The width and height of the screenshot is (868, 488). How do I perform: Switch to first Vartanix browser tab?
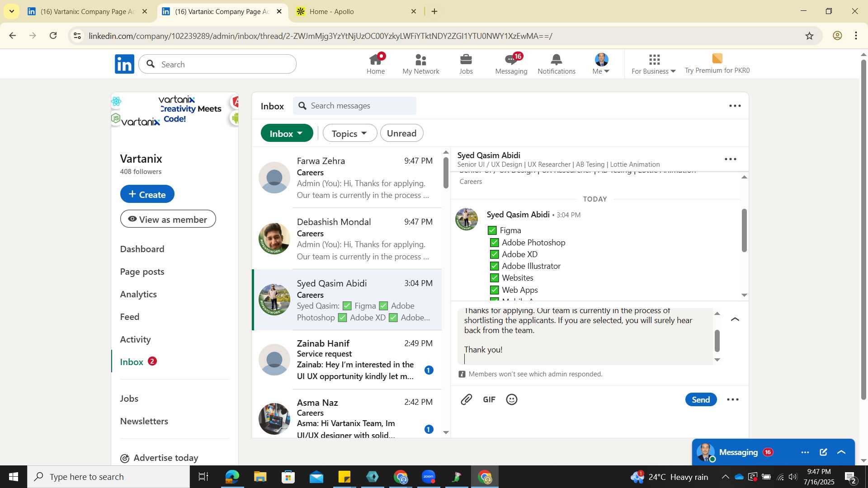87,11
